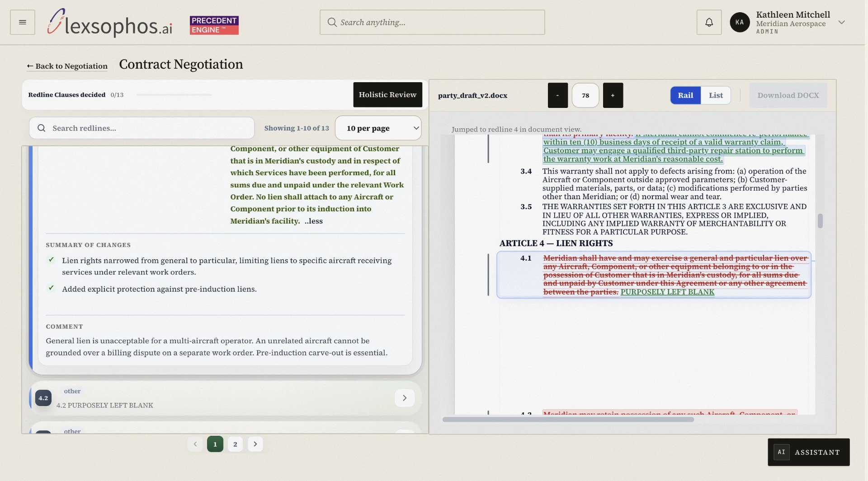868x481 pixels.
Task: Go to previous redlines page
Action: [195, 444]
